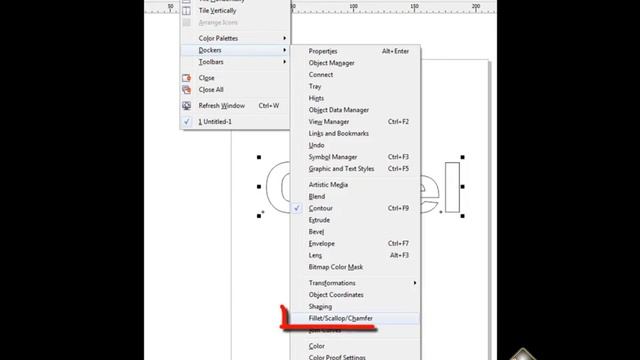Open the Toolbars submenu
Viewport: 640px width, 360px height.
click(235, 62)
